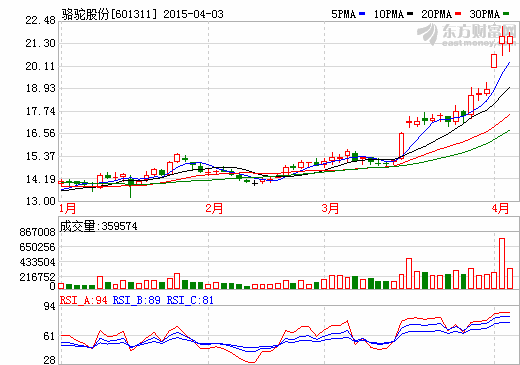Click the 14.19 price axis label

[x=40, y=179]
